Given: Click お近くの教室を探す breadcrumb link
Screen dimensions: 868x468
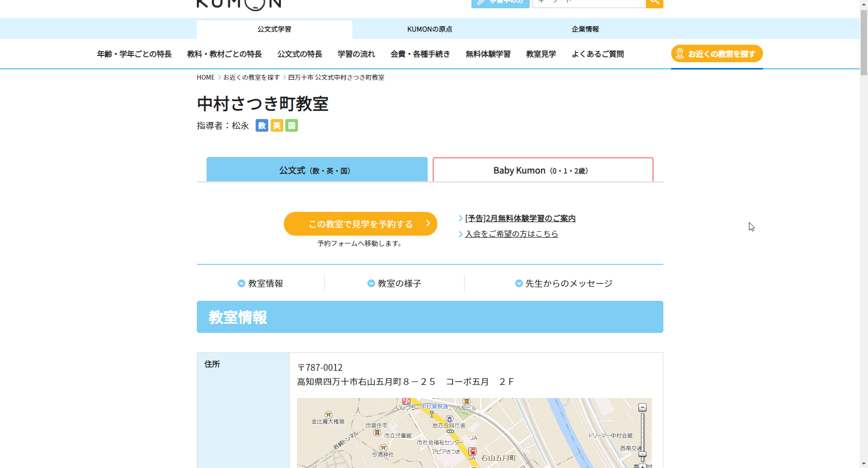Looking at the screenshot, I should [x=251, y=77].
